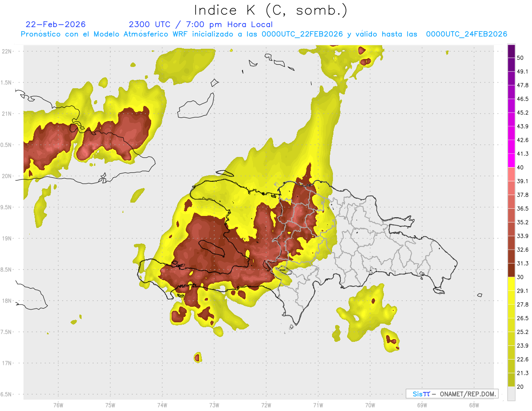Screen dimensions: 532x411
Task: Click colorbar value '43.9'
Action: point(522,126)
